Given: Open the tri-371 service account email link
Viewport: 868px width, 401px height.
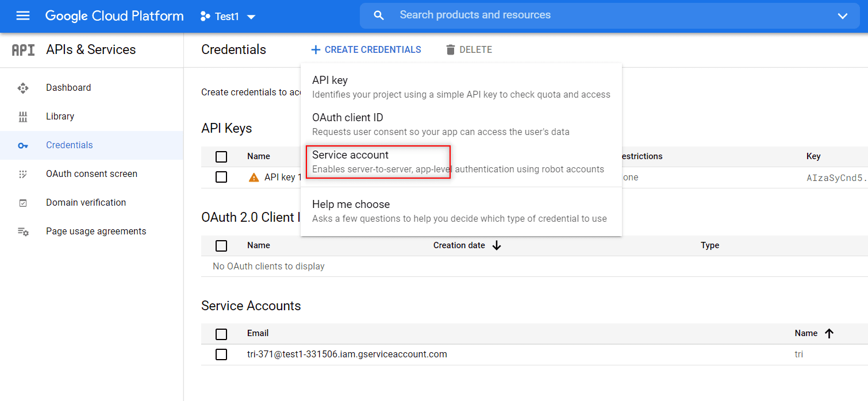Looking at the screenshot, I should [347, 354].
